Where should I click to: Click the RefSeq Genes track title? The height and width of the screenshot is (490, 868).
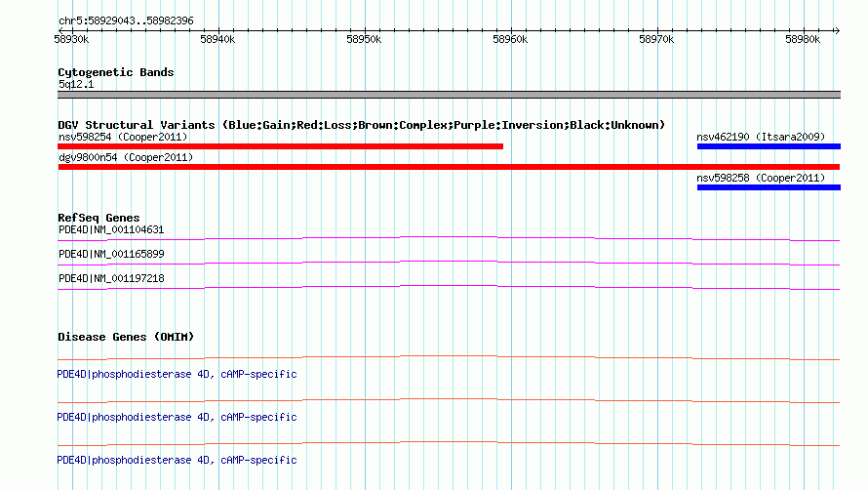point(99,218)
